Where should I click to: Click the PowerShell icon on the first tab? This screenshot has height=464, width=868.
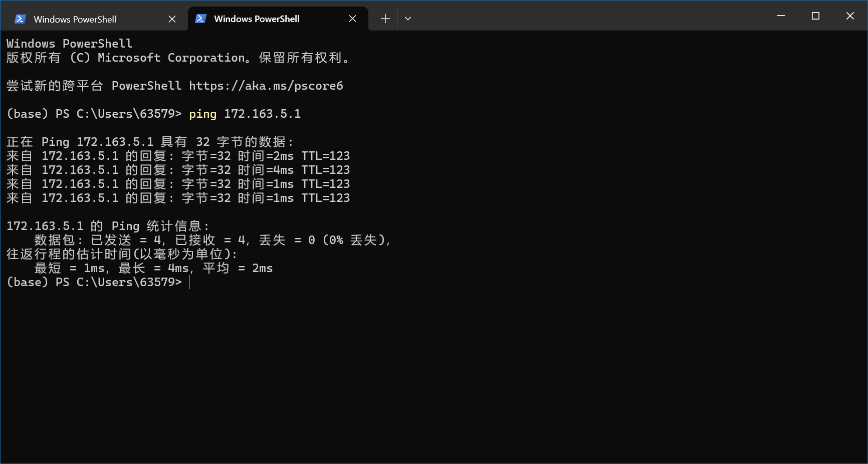20,19
